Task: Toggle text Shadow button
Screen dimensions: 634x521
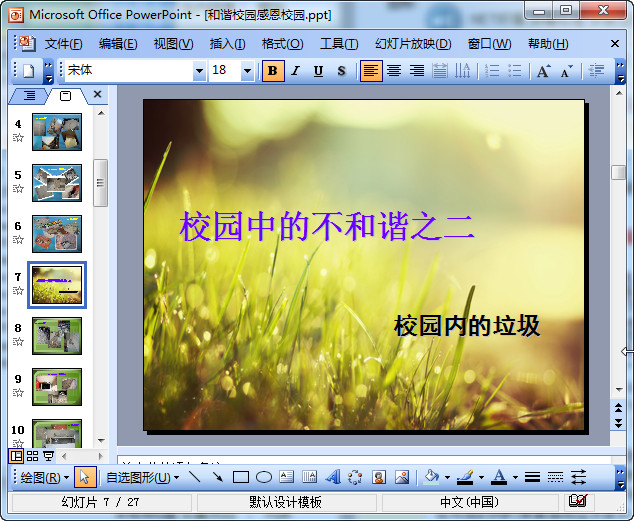Action: (341, 71)
